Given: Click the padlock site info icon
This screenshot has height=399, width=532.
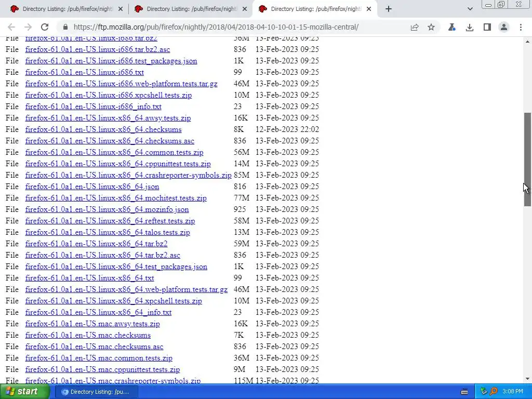Looking at the screenshot, I should [x=65, y=27].
